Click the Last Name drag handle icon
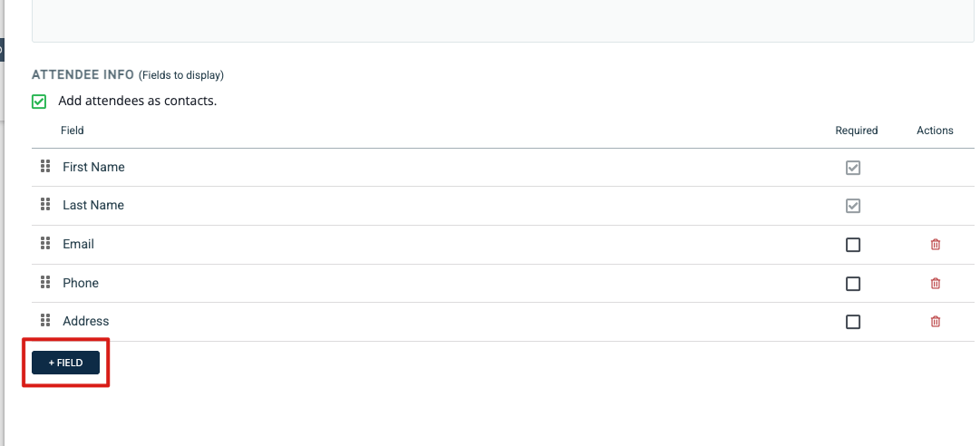Screen dimensions: 980x446 tap(45, 204)
